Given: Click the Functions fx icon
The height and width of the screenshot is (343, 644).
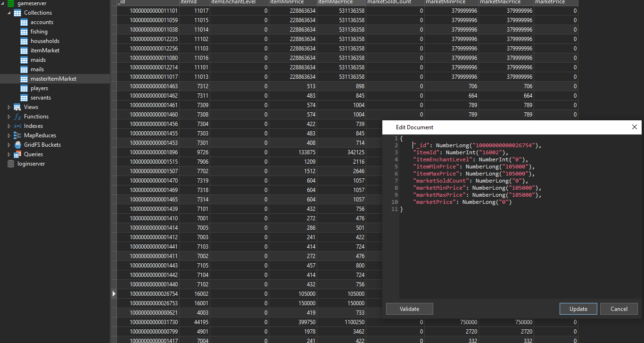Looking at the screenshot, I should (17, 117).
